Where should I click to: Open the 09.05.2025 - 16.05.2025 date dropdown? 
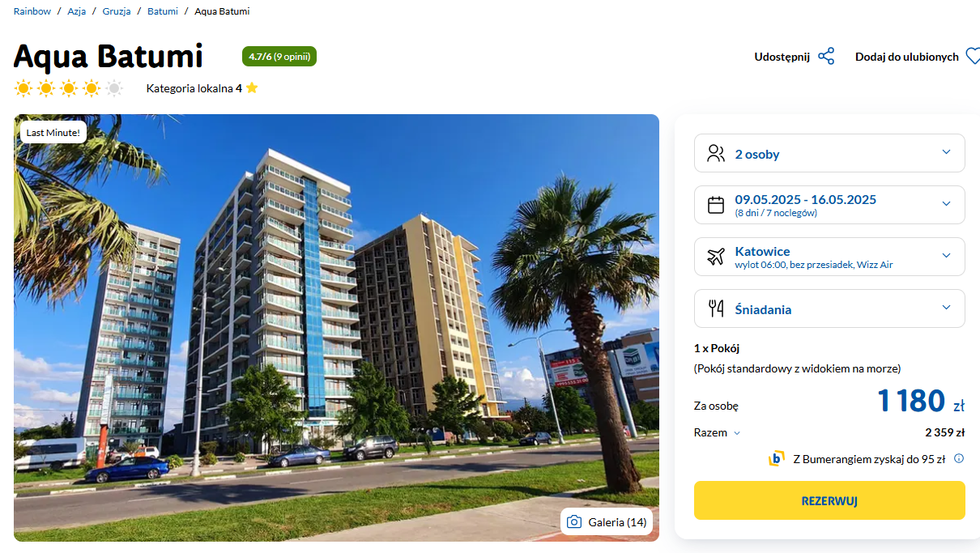pos(829,205)
